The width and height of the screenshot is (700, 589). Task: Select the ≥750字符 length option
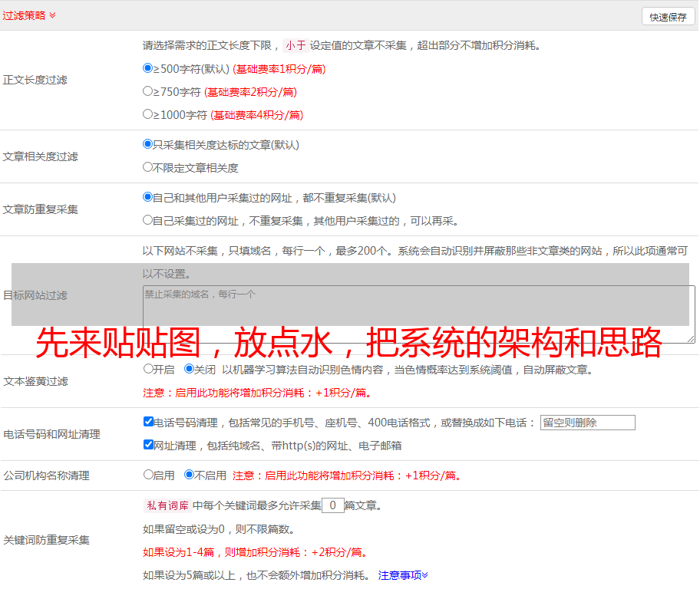(148, 91)
